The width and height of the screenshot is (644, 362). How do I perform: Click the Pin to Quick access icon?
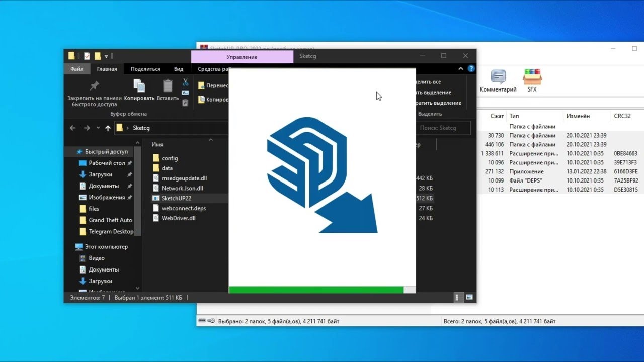(94, 85)
